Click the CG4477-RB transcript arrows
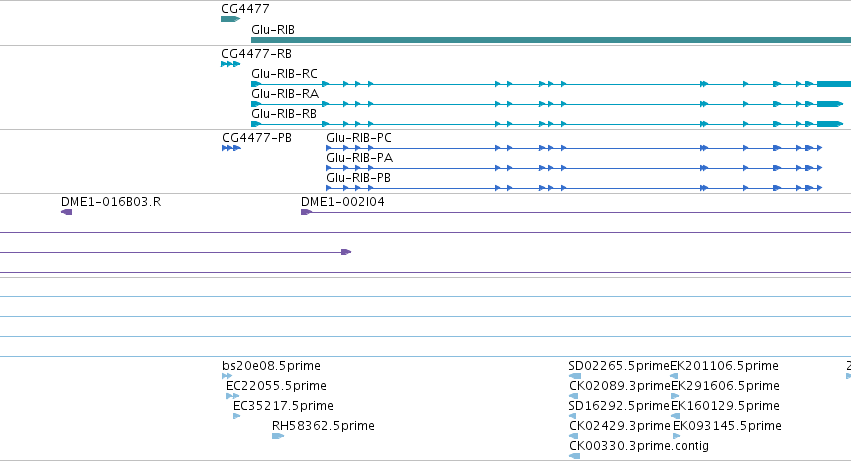This screenshot has width=851, height=461. point(231,64)
